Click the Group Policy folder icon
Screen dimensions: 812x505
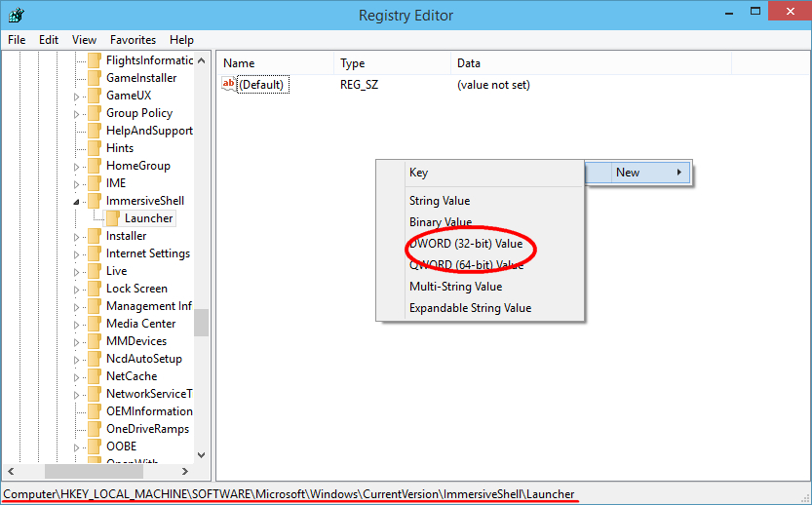[x=95, y=113]
